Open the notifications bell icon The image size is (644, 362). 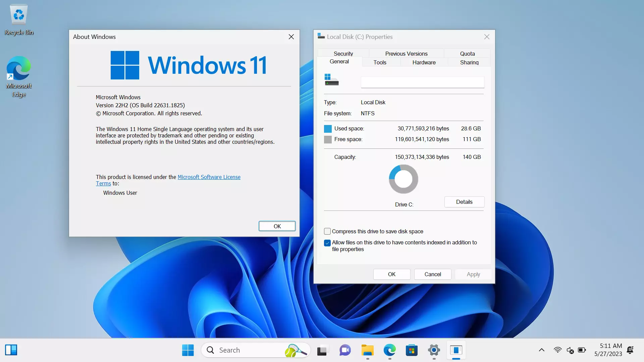pyautogui.click(x=630, y=350)
